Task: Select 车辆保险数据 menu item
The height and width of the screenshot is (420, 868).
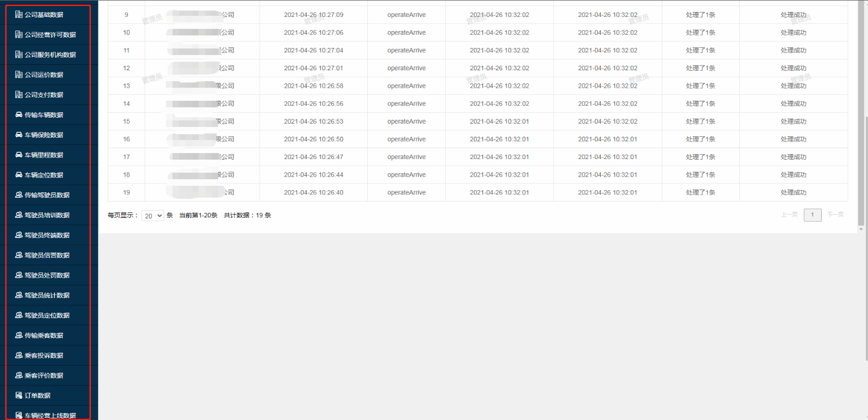Action: pyautogui.click(x=44, y=135)
